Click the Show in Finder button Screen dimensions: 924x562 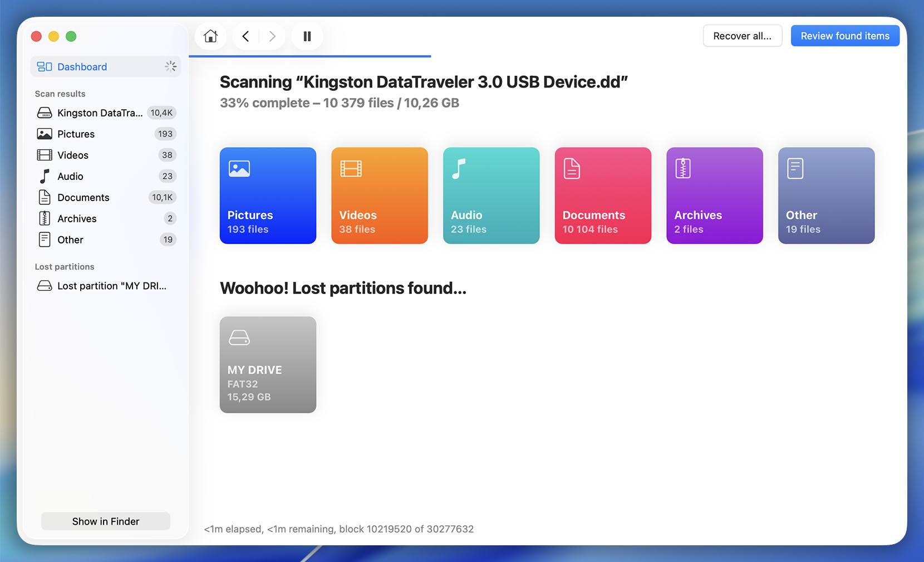click(x=106, y=521)
